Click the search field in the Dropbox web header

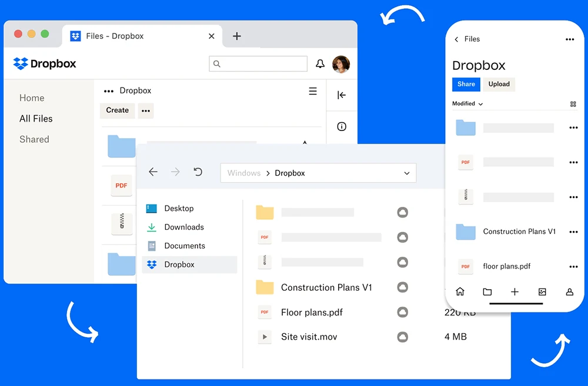[x=258, y=63]
